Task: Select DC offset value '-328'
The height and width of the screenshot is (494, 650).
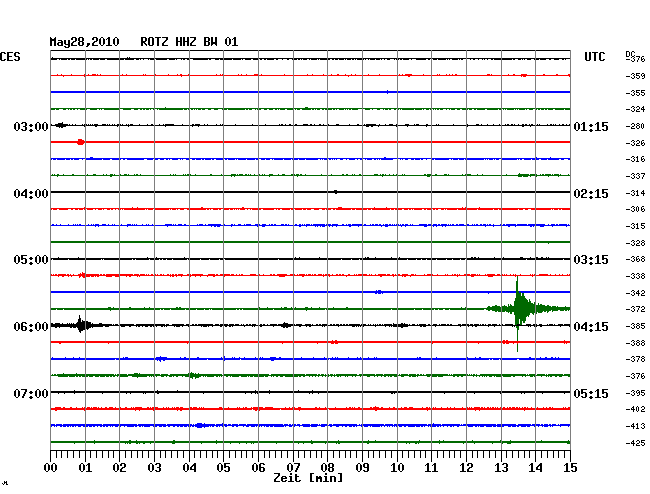Action: coord(635,243)
